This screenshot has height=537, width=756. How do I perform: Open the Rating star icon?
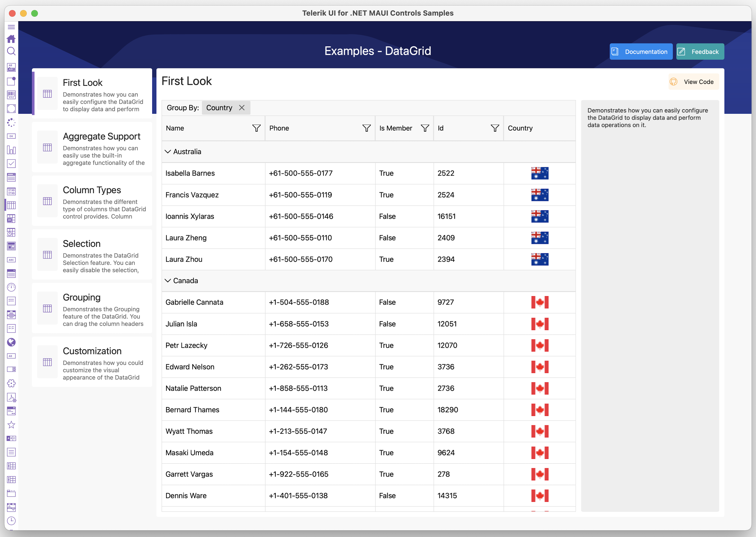pyautogui.click(x=11, y=425)
